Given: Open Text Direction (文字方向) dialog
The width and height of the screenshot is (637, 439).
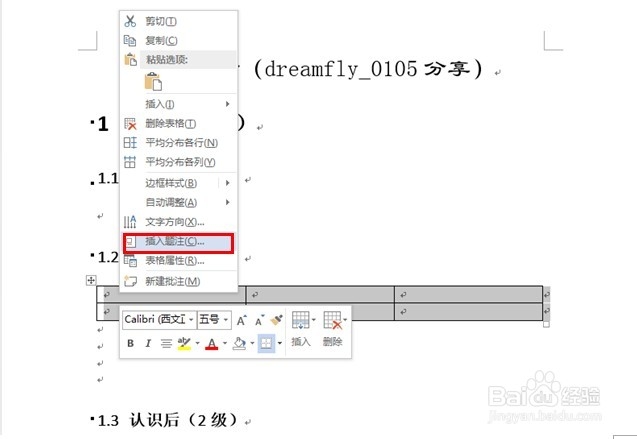Looking at the screenshot, I should [x=179, y=222].
